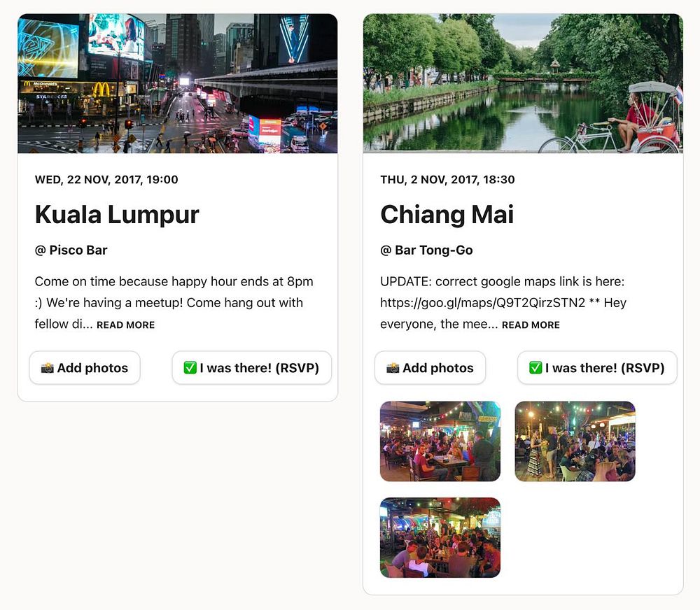This screenshot has height=610, width=700.
Task: Open the Kuala Lumpur city street cover image
Action: 178,83
